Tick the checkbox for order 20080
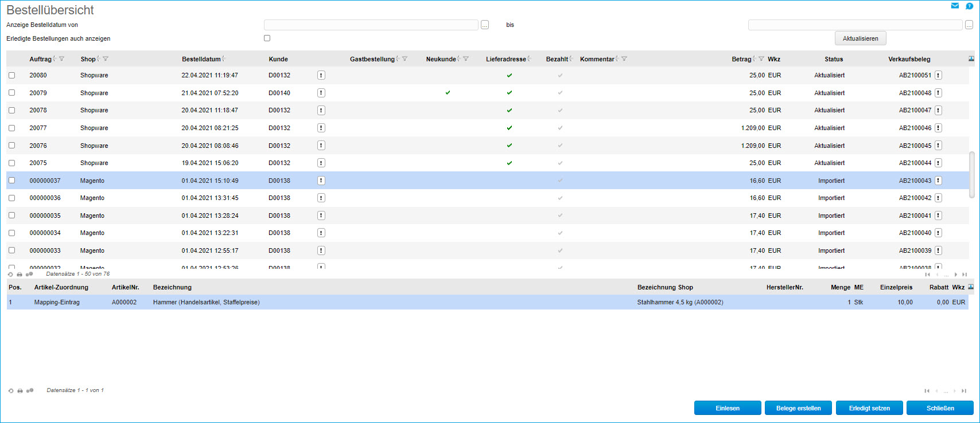This screenshot has width=980, height=423. point(11,75)
